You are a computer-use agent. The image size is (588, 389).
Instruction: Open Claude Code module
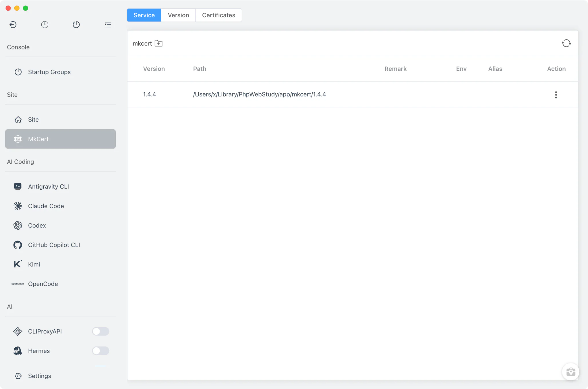[x=60, y=206]
